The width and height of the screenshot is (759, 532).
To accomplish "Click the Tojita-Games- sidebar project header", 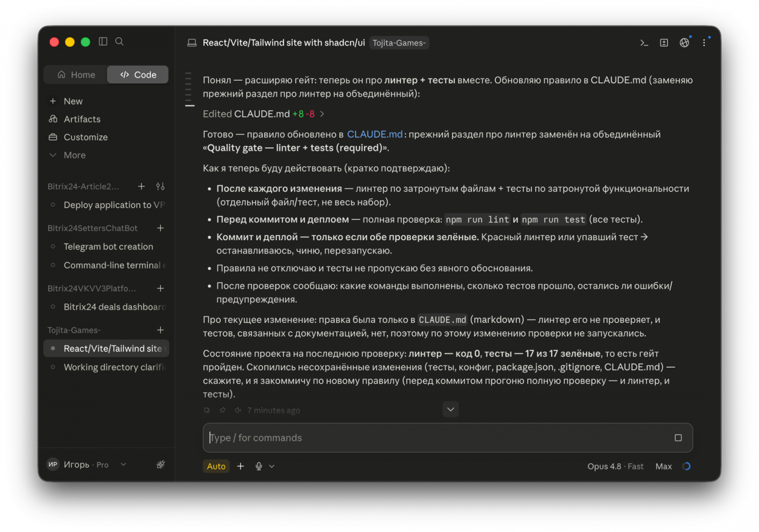I will coord(74,330).
